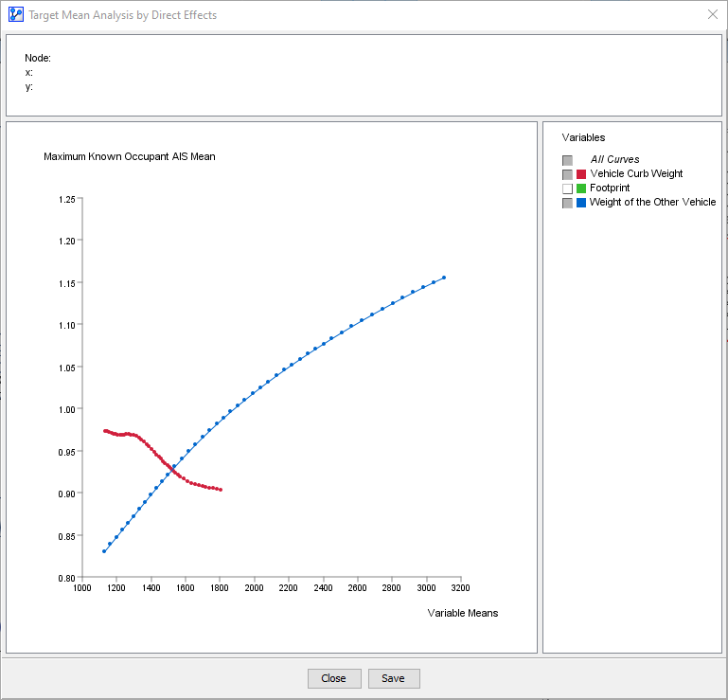Click the 'Vehicle Curb Weight' legend label
The height and width of the screenshot is (700, 728).
pos(636,173)
